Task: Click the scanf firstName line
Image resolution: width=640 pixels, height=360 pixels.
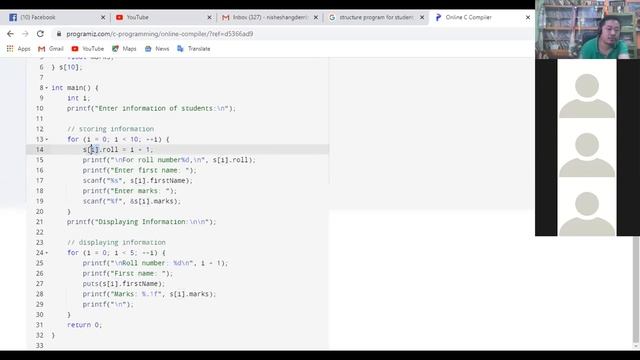Action: click(138, 180)
